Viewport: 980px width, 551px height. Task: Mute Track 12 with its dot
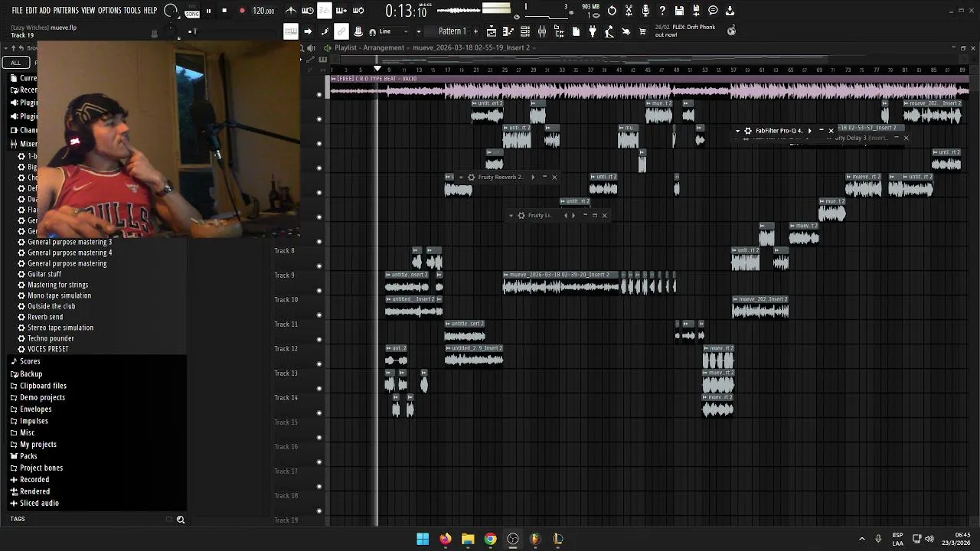pyautogui.click(x=319, y=364)
